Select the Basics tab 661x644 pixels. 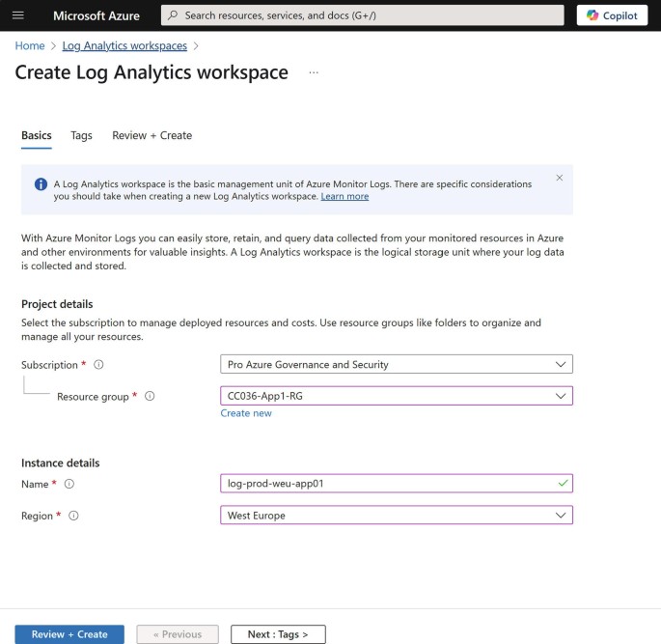pos(37,135)
